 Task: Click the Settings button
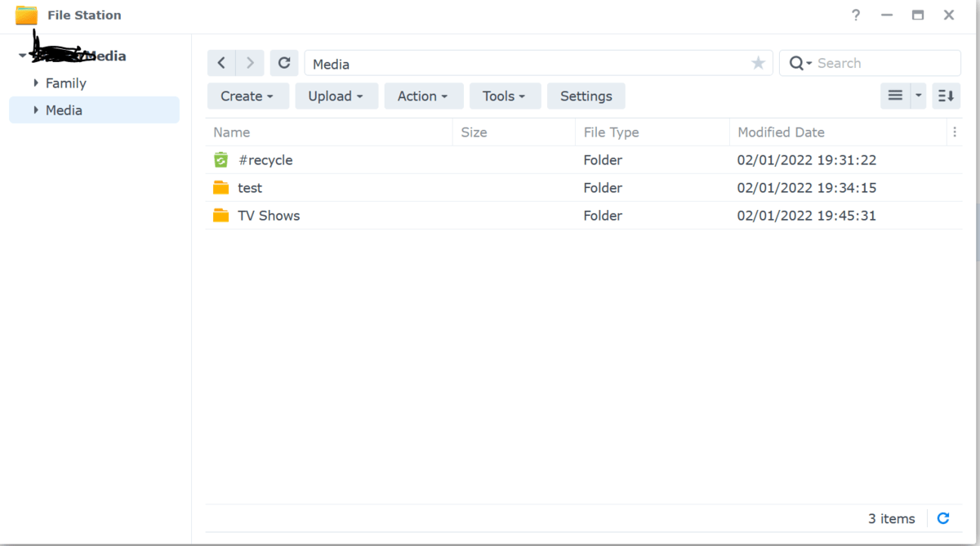coord(586,96)
